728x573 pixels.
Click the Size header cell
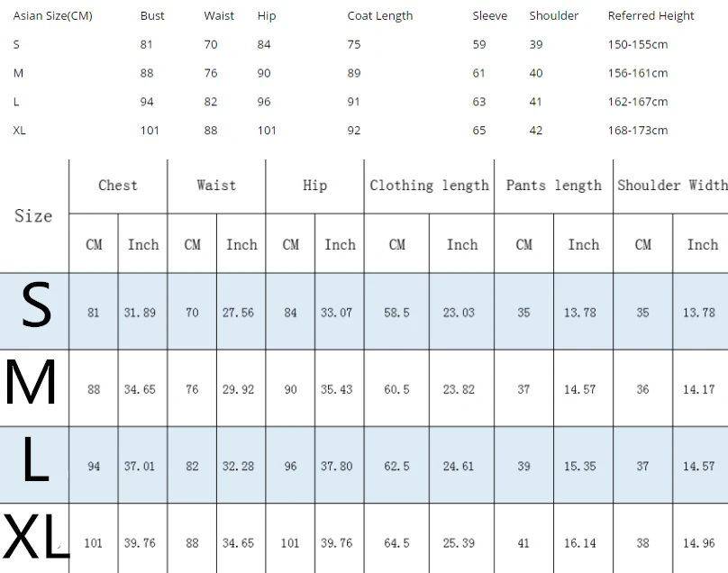point(33,216)
